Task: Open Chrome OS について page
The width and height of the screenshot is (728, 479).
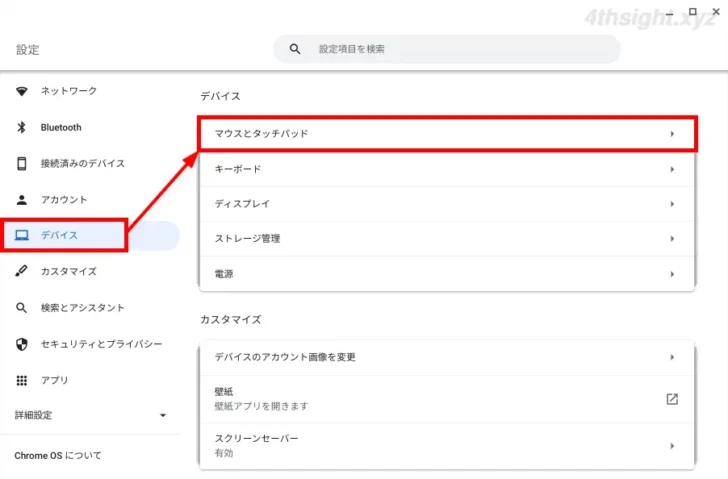Action: pyautogui.click(x=58, y=456)
